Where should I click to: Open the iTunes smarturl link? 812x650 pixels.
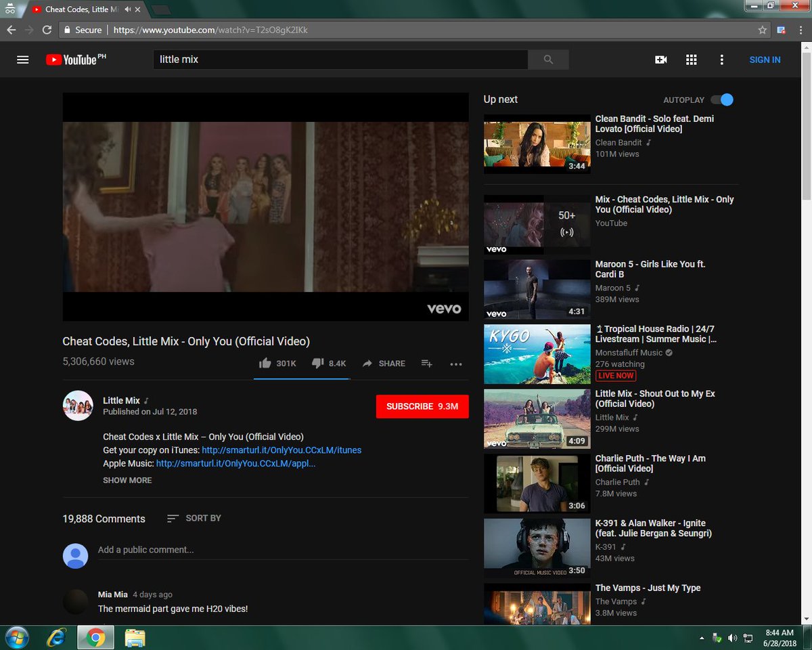click(x=281, y=450)
